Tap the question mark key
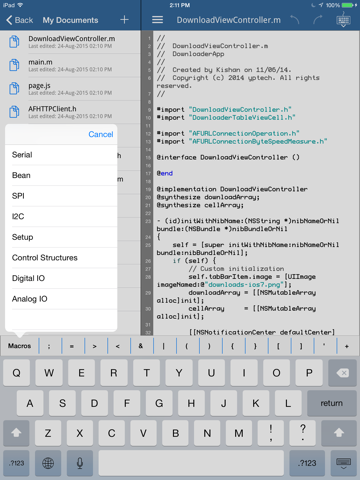 (x=303, y=433)
